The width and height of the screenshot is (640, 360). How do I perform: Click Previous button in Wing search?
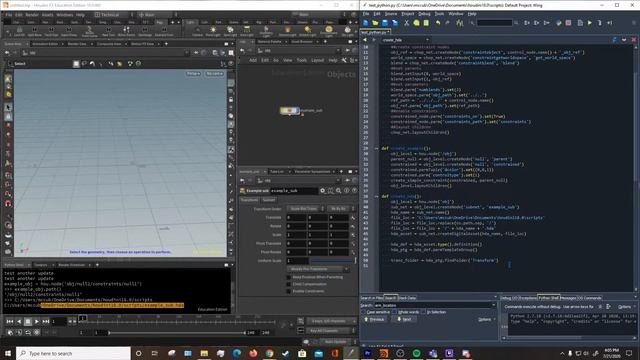[x=374, y=319]
